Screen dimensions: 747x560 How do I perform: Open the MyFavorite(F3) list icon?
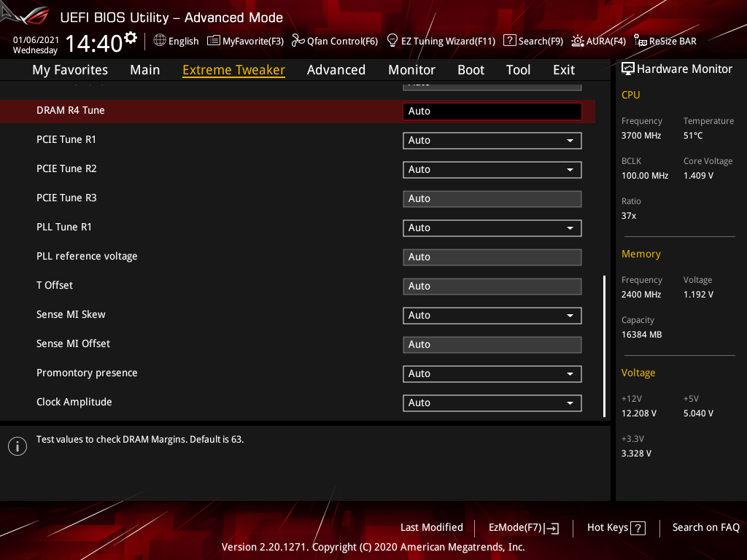click(x=214, y=41)
